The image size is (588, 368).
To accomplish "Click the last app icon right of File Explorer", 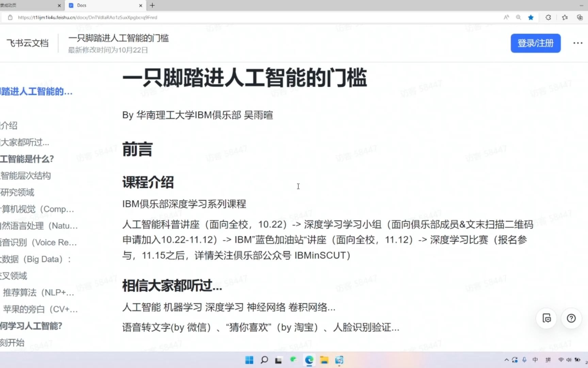I will pyautogui.click(x=339, y=360).
